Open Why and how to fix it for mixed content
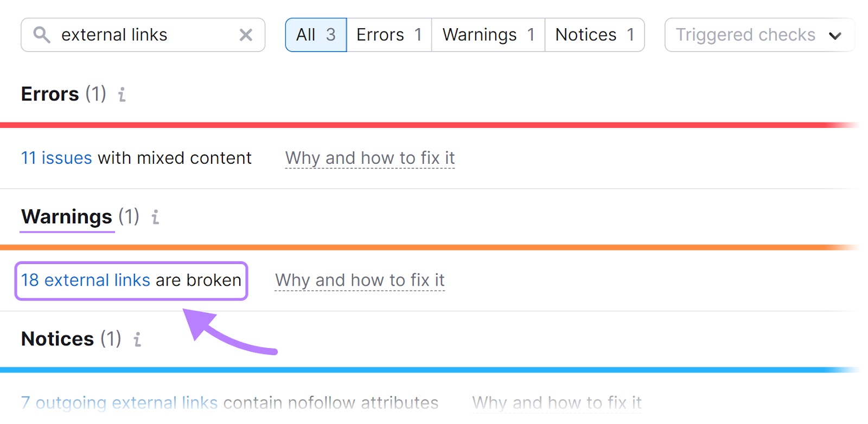868x424 pixels. [x=369, y=158]
